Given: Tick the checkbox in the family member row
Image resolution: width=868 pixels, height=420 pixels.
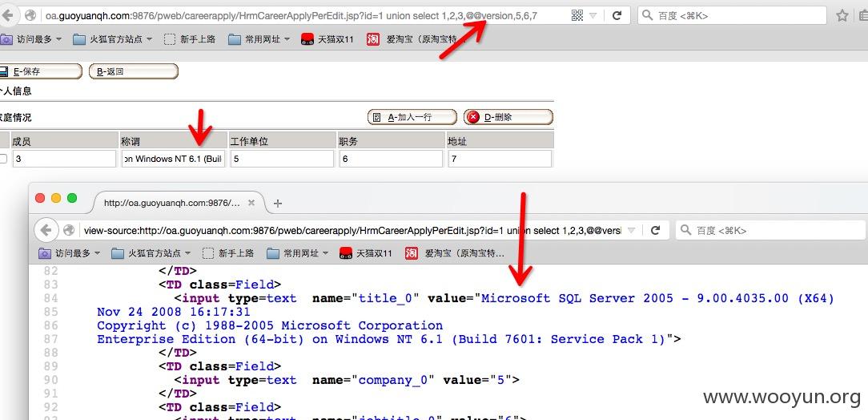Looking at the screenshot, I should point(3,159).
